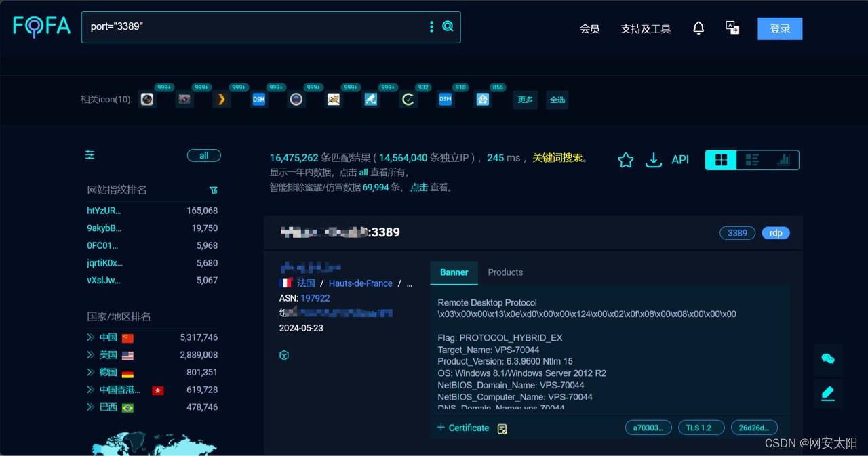868x456 pixels.
Task: Click 点击 link to view honeypot data
Action: 419,188
